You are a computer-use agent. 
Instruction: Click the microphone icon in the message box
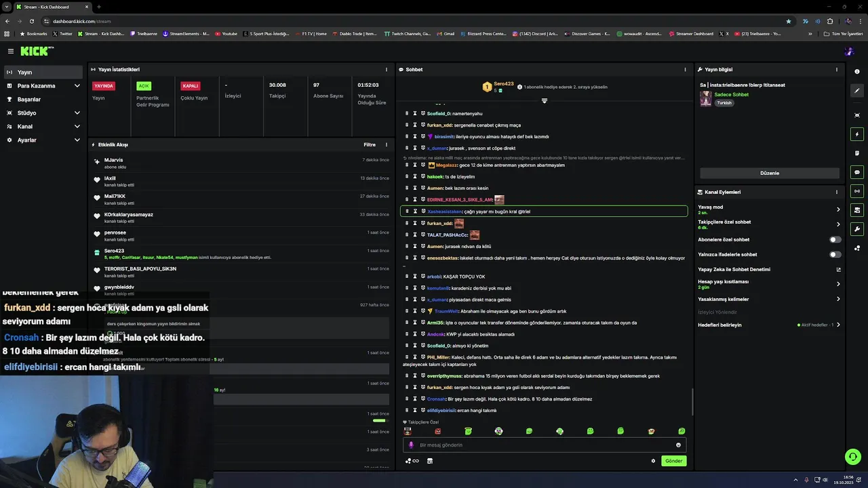click(411, 445)
